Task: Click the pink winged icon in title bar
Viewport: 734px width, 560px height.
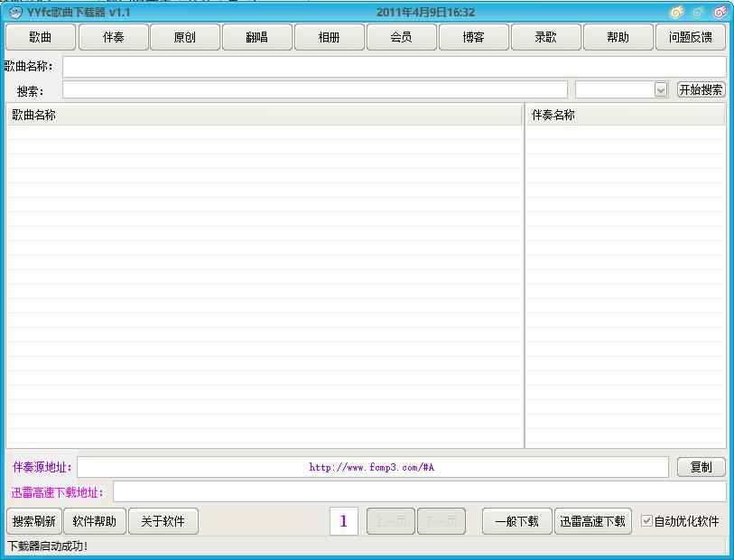Action: click(x=720, y=13)
